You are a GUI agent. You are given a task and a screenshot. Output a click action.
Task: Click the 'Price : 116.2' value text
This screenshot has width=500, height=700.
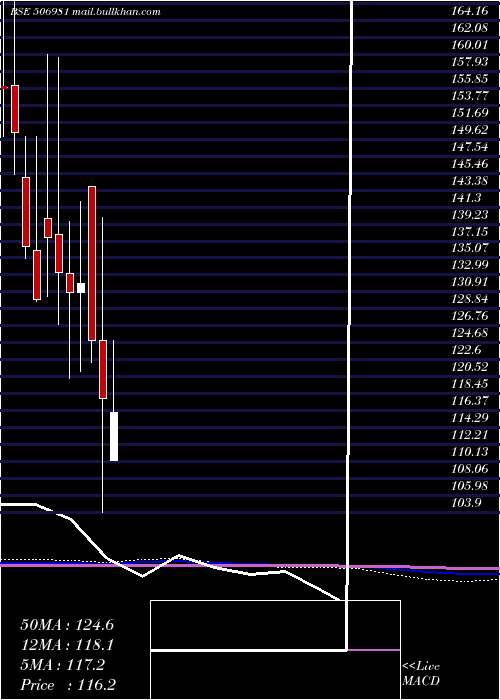coord(69,685)
